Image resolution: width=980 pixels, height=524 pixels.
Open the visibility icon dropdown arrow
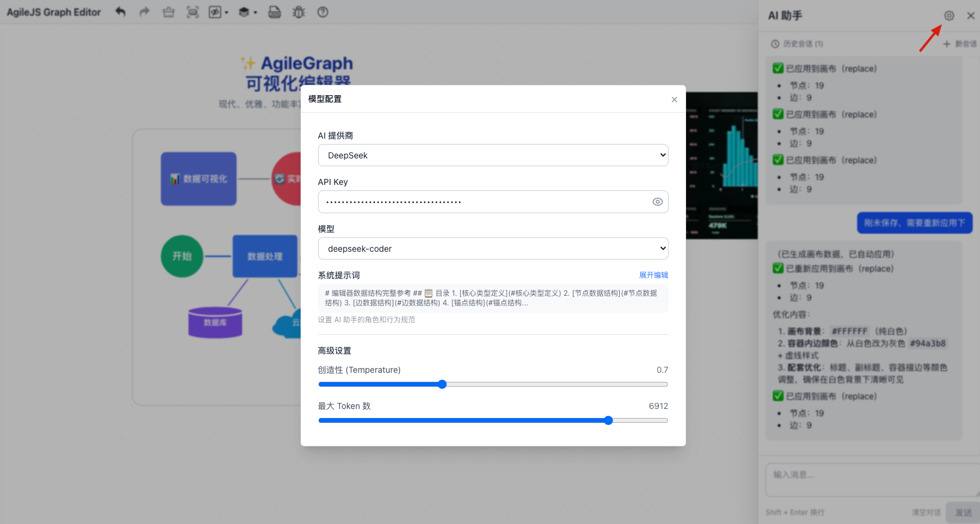pos(226,13)
